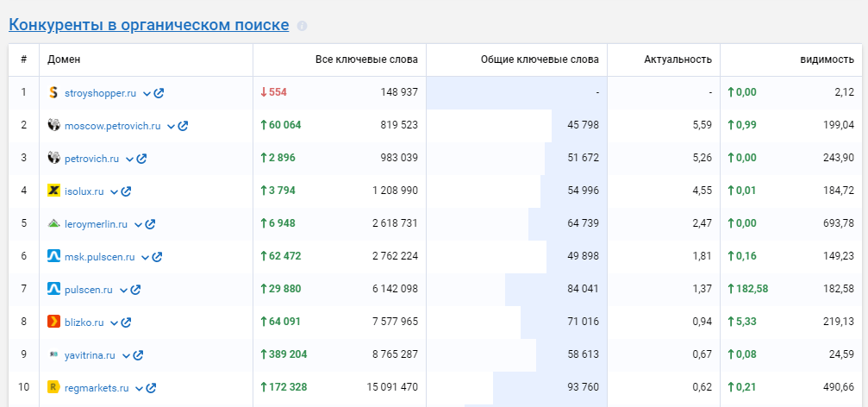Open the yavitrina.ru domain link
868x407 pixels.
click(90, 355)
